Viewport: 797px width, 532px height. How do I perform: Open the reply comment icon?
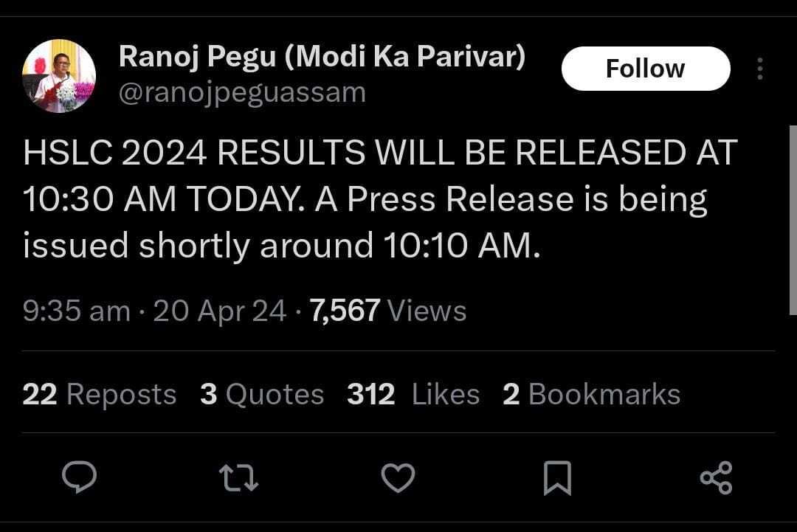pyautogui.click(x=79, y=477)
